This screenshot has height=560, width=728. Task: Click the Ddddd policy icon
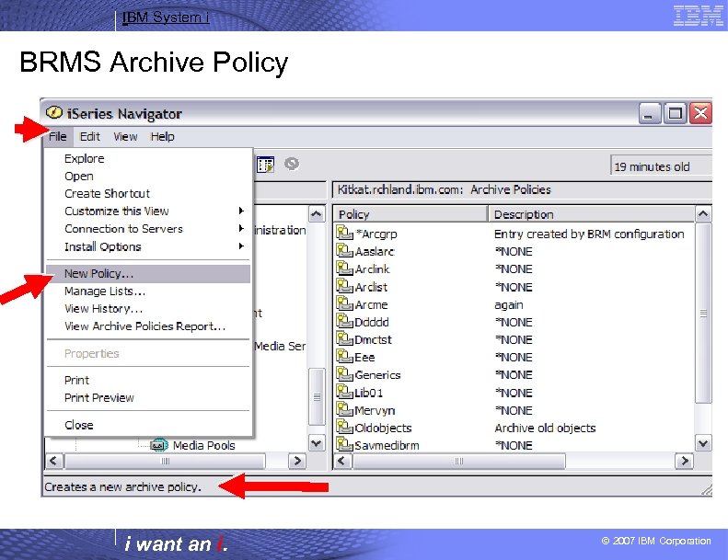344,321
